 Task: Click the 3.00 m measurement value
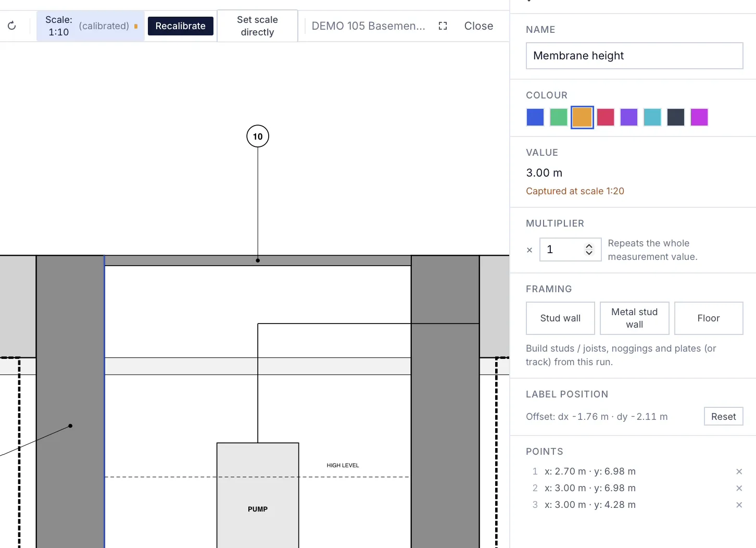click(x=544, y=173)
